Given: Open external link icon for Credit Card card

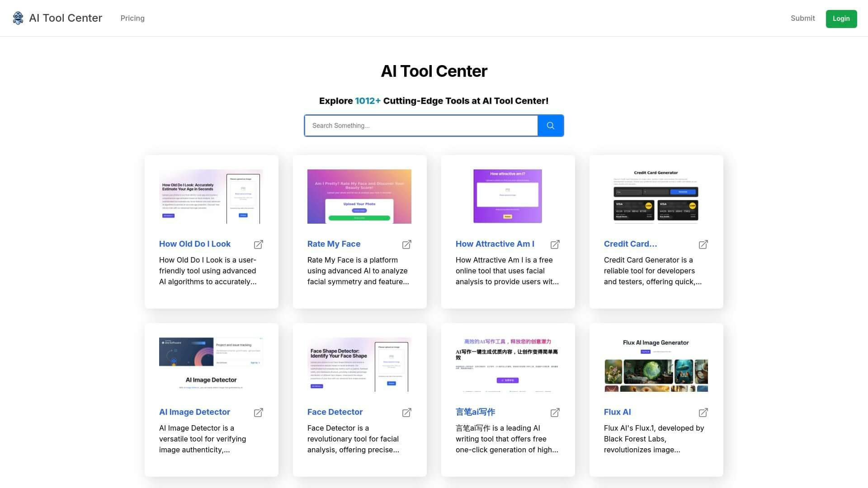Looking at the screenshot, I should point(703,244).
